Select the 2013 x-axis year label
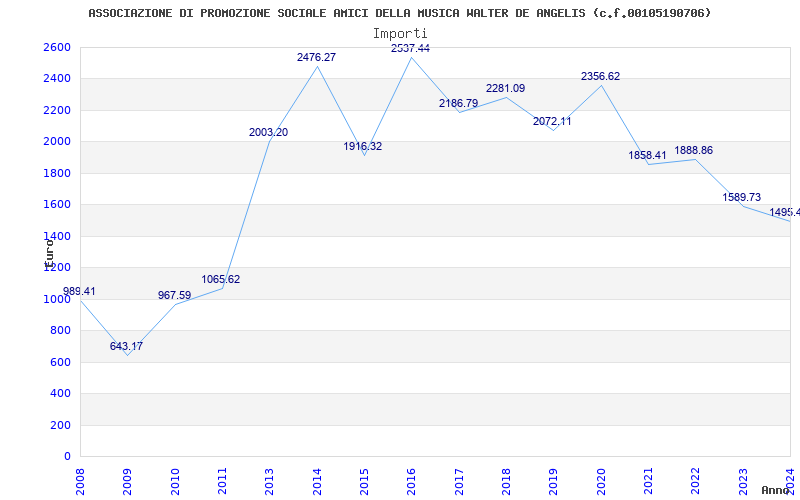 click(269, 481)
